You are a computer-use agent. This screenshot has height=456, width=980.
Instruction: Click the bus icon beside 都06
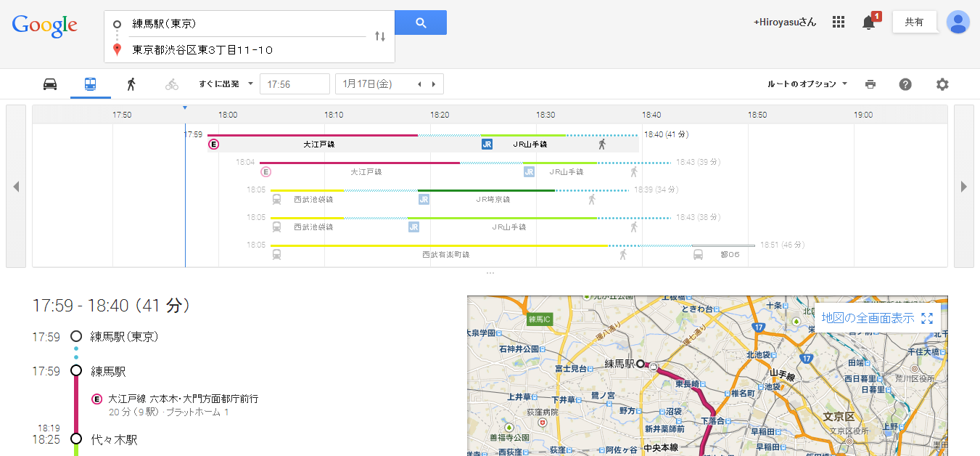point(698,255)
